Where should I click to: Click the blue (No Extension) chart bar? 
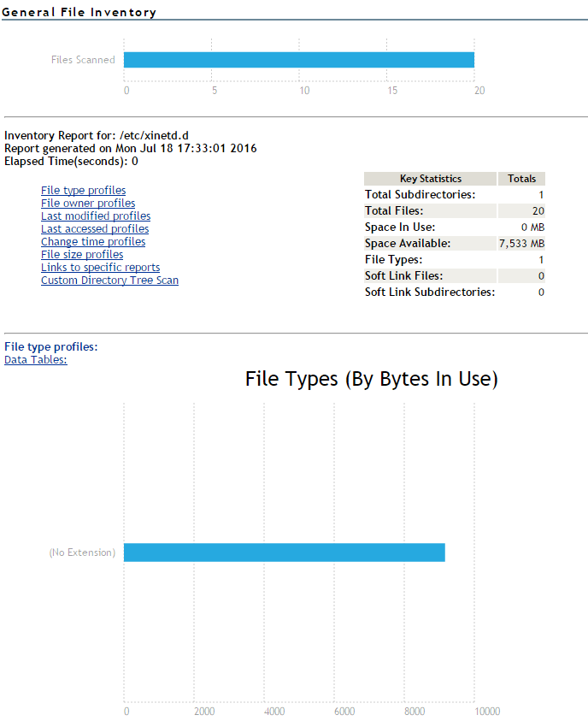(x=284, y=553)
